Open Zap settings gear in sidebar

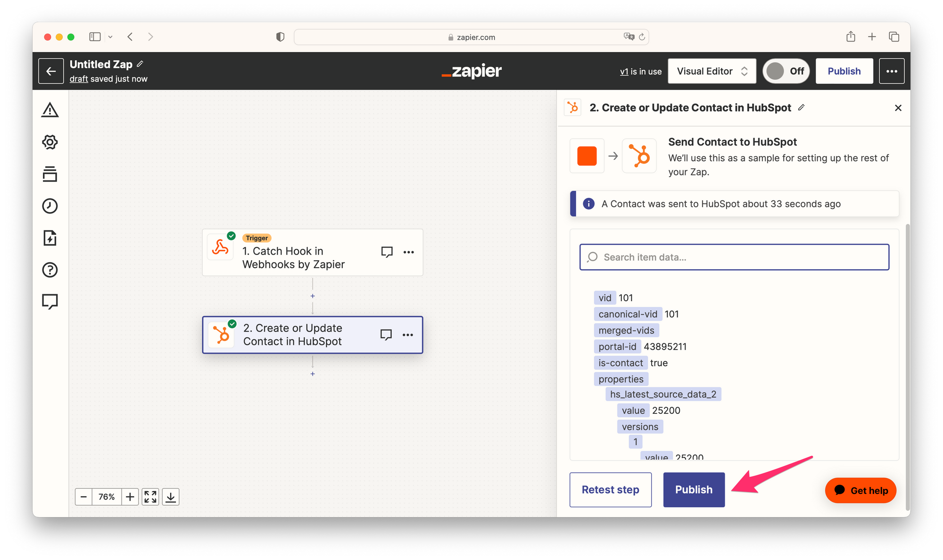coord(50,142)
